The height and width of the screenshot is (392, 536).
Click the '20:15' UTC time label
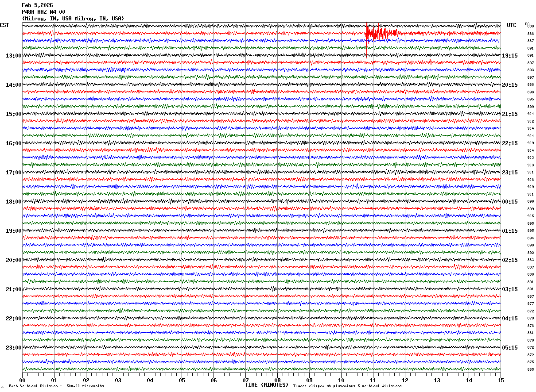pos(510,85)
